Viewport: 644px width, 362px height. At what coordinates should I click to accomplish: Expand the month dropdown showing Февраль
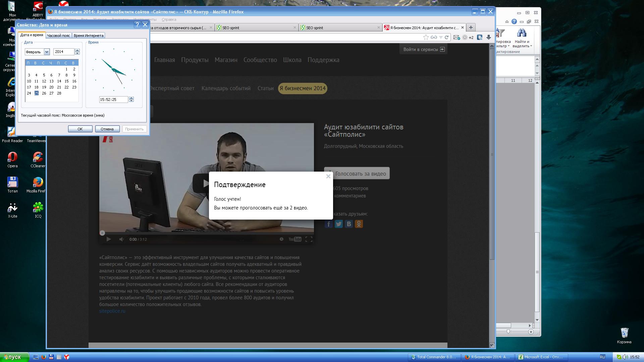pyautogui.click(x=47, y=52)
